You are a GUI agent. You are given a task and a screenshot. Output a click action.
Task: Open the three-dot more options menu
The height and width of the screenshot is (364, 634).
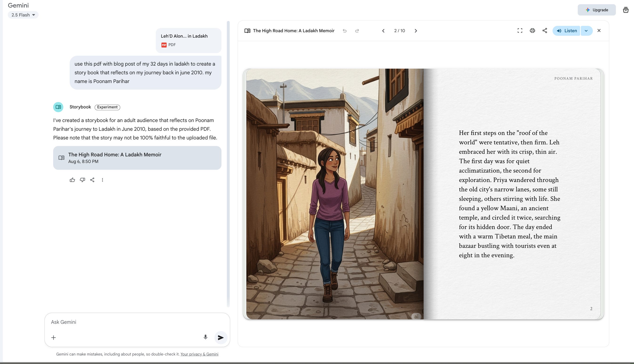point(102,180)
